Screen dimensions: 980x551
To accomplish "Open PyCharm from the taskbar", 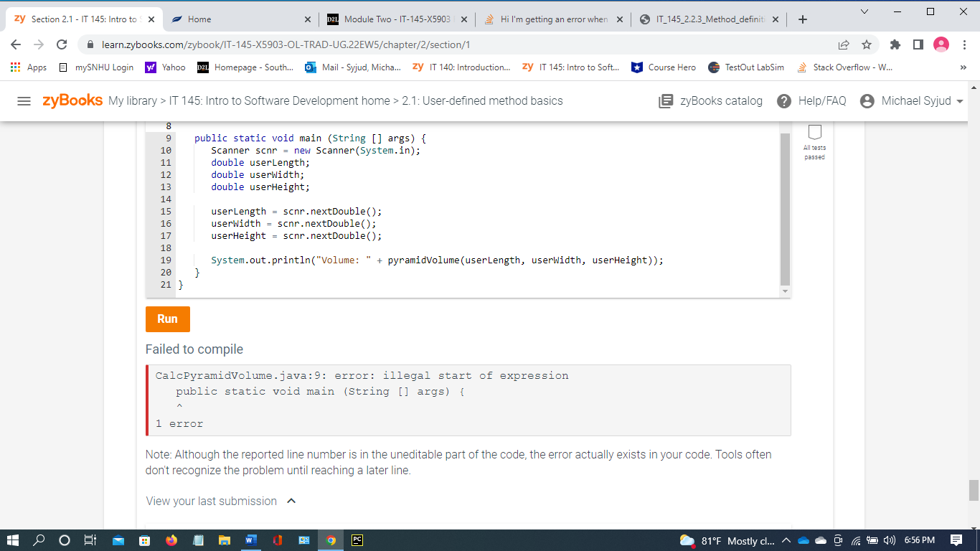I will pyautogui.click(x=357, y=540).
